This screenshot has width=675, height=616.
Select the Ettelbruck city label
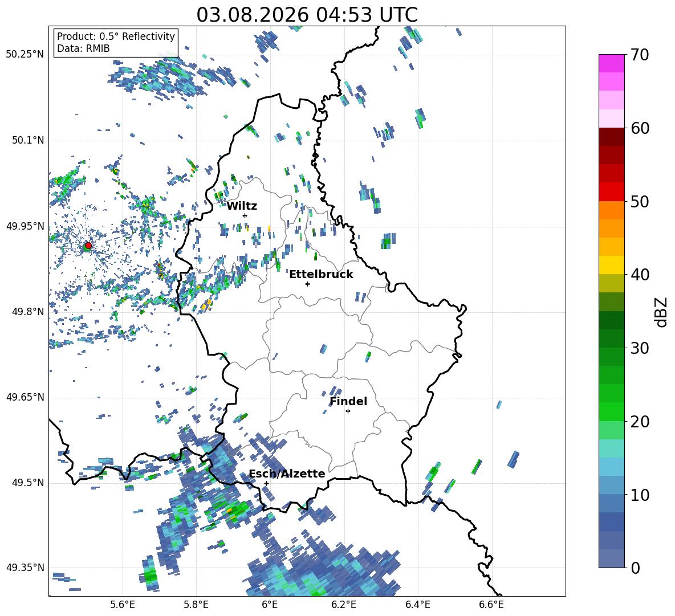click(321, 275)
